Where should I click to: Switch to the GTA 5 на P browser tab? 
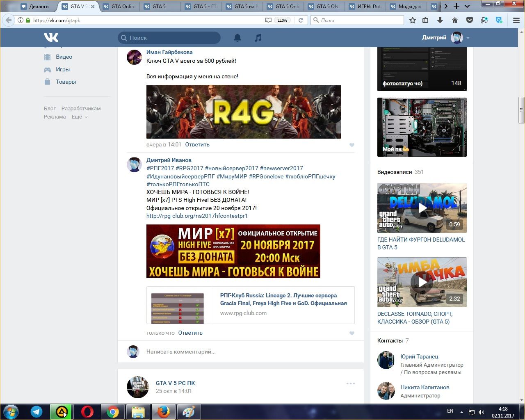coord(242,6)
